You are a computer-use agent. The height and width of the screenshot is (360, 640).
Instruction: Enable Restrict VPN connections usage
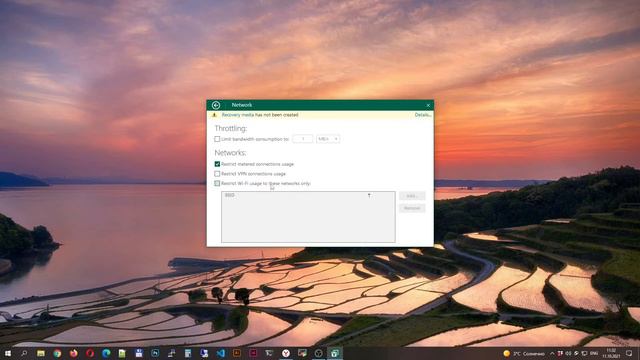217,174
